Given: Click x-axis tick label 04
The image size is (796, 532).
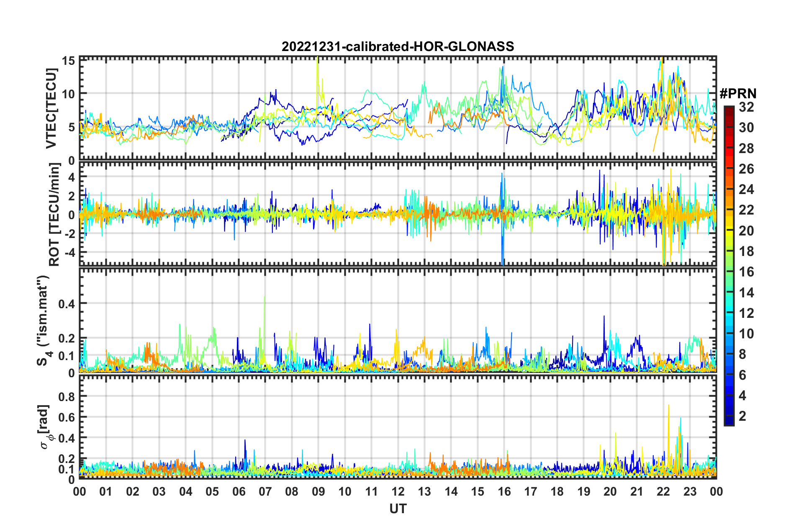Looking at the screenshot, I should pyautogui.click(x=186, y=492).
